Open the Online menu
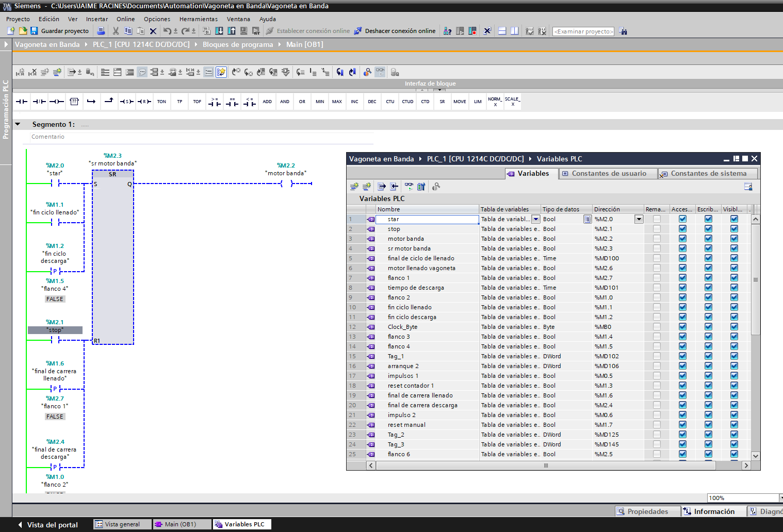 coord(125,19)
